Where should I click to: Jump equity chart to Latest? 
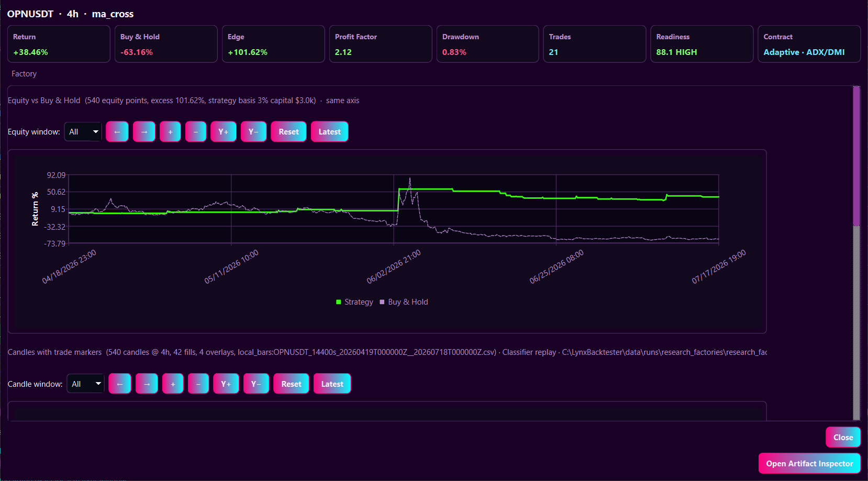(x=330, y=132)
